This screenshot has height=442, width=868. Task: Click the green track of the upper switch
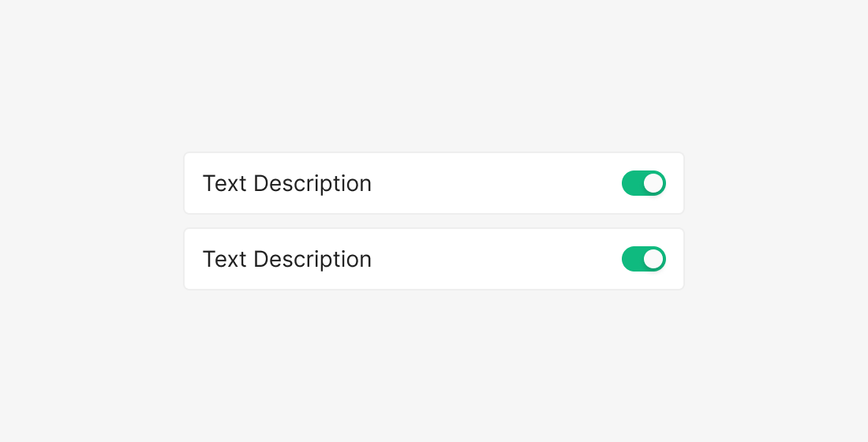[632, 183]
